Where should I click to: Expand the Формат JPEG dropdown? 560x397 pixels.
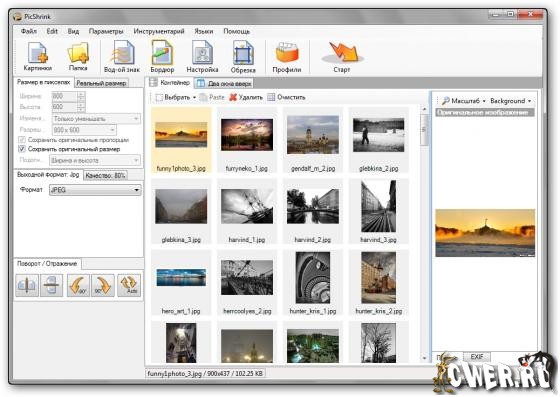coord(95,190)
